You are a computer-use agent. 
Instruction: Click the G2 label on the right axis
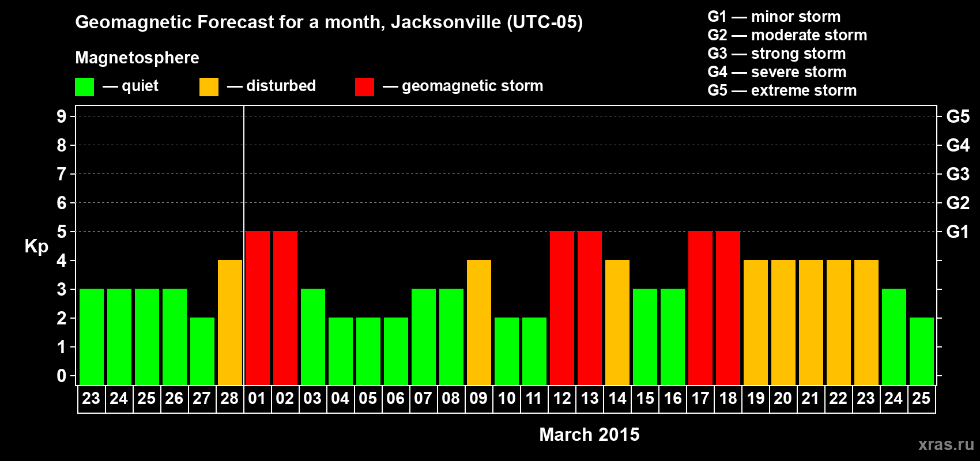tap(958, 203)
